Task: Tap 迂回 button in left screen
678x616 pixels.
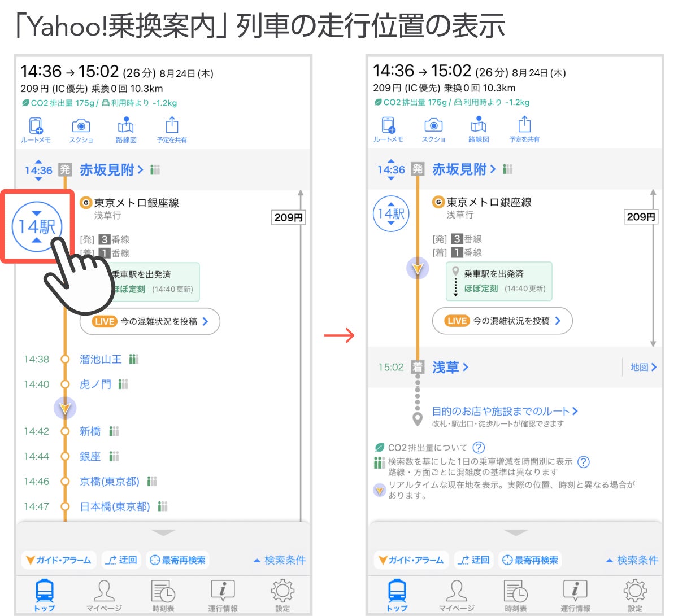Action: click(x=121, y=560)
